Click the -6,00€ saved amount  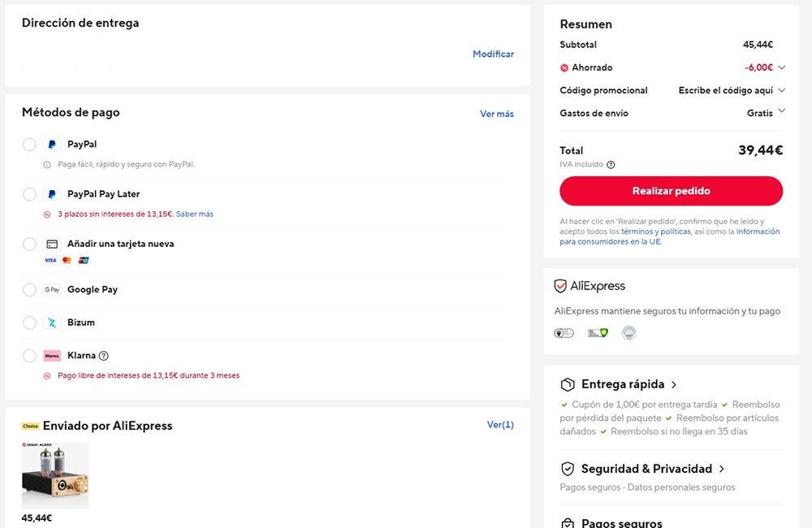(x=758, y=67)
